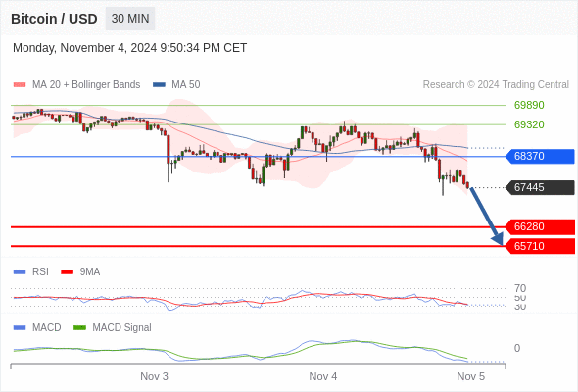Toggle the RSI legend entry
This screenshot has height=392, width=578.
(x=31, y=271)
